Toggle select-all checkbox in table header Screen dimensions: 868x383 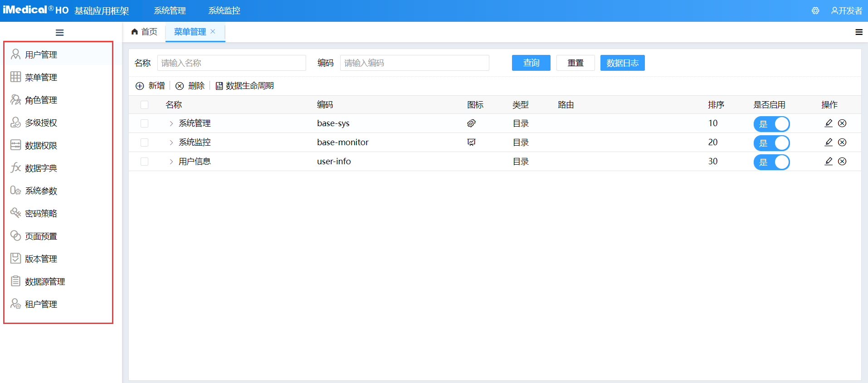(x=145, y=105)
